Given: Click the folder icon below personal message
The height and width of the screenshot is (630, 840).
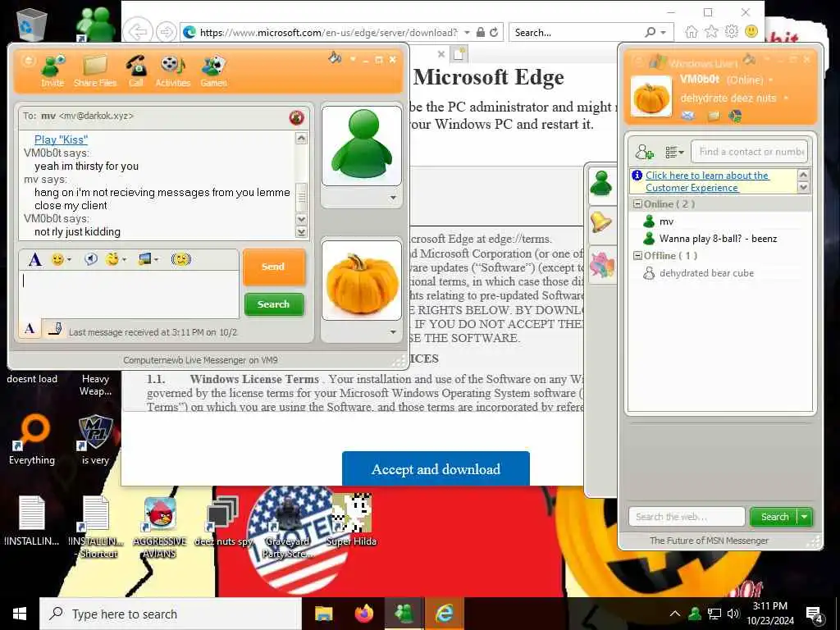Looking at the screenshot, I should click(x=714, y=116).
